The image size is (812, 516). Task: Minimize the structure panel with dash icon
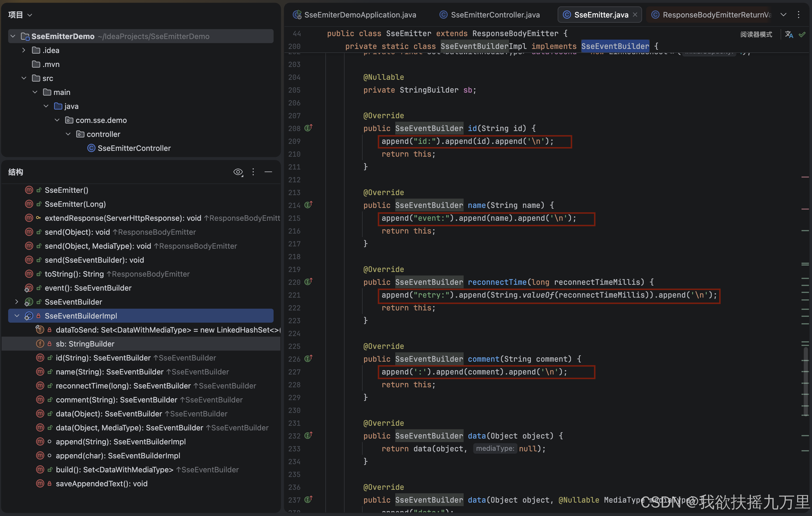[268, 172]
